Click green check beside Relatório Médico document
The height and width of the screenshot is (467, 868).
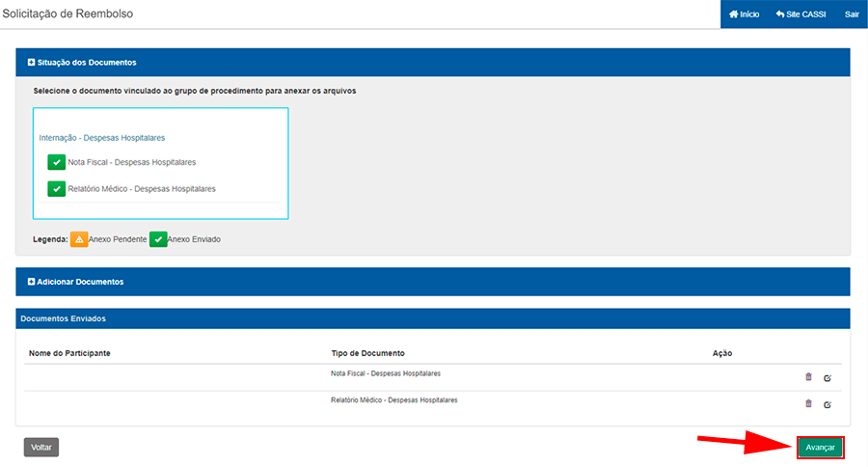pyautogui.click(x=57, y=189)
